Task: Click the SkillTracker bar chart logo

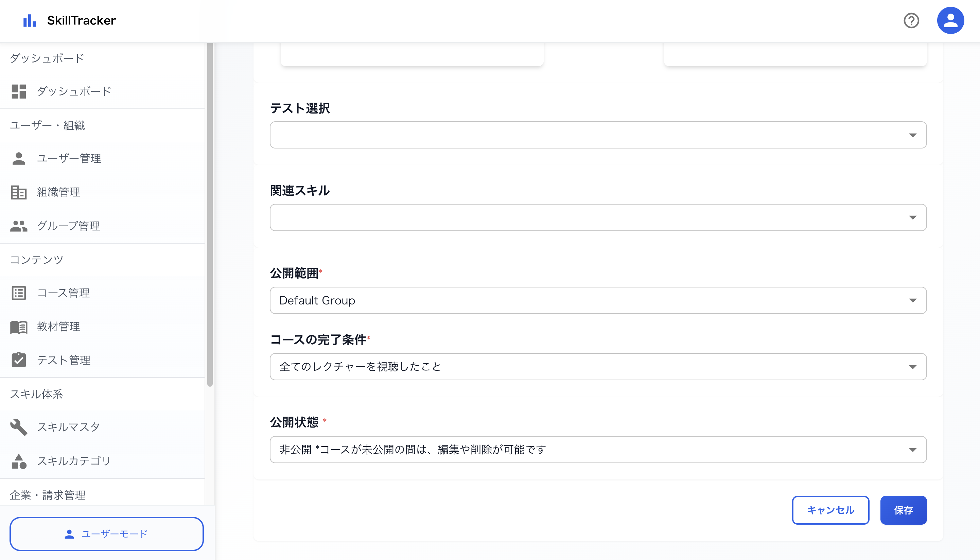Action: (30, 20)
